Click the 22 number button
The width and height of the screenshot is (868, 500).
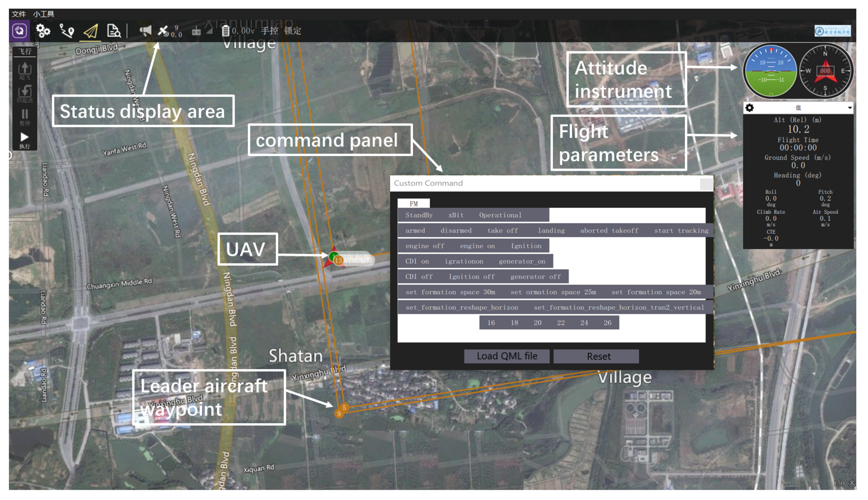click(561, 323)
